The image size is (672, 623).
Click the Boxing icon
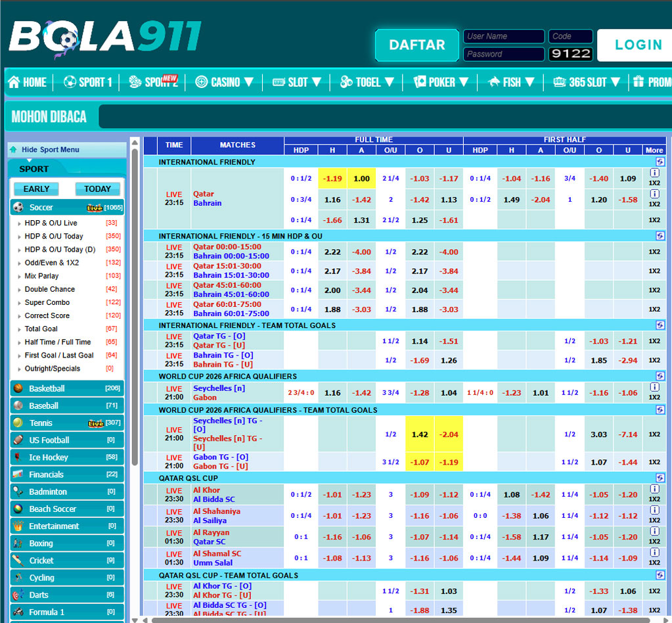(18, 543)
